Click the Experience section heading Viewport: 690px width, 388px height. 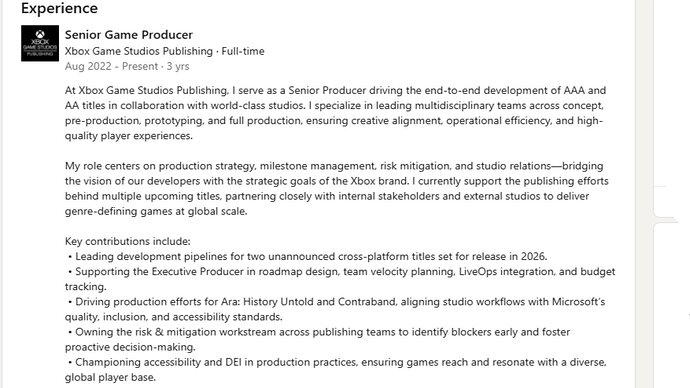coord(59,8)
